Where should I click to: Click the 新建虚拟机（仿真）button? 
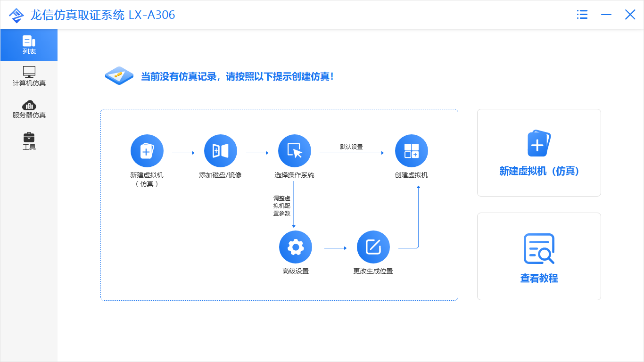coord(539,153)
